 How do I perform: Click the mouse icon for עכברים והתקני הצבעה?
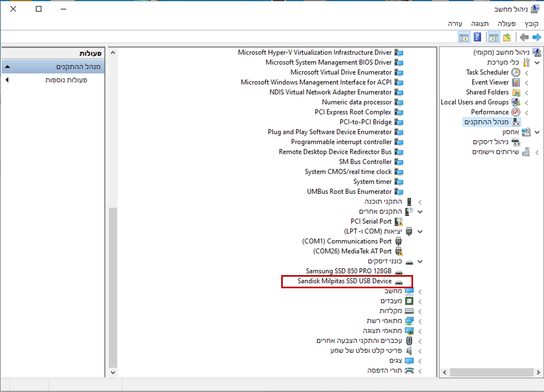409,341
